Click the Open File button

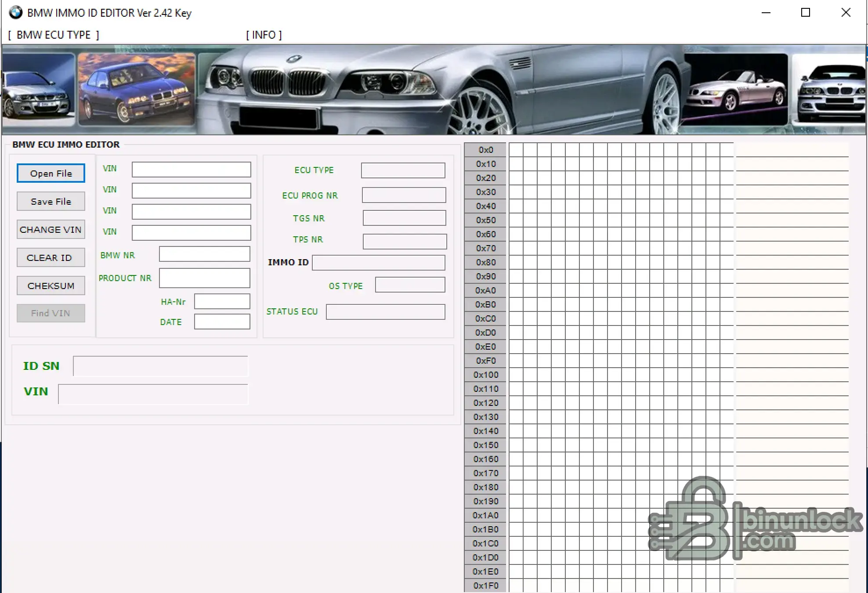click(x=51, y=173)
